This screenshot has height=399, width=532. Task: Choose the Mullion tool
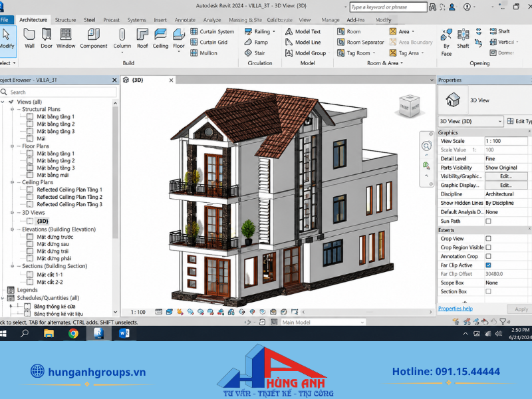pyautogui.click(x=204, y=53)
